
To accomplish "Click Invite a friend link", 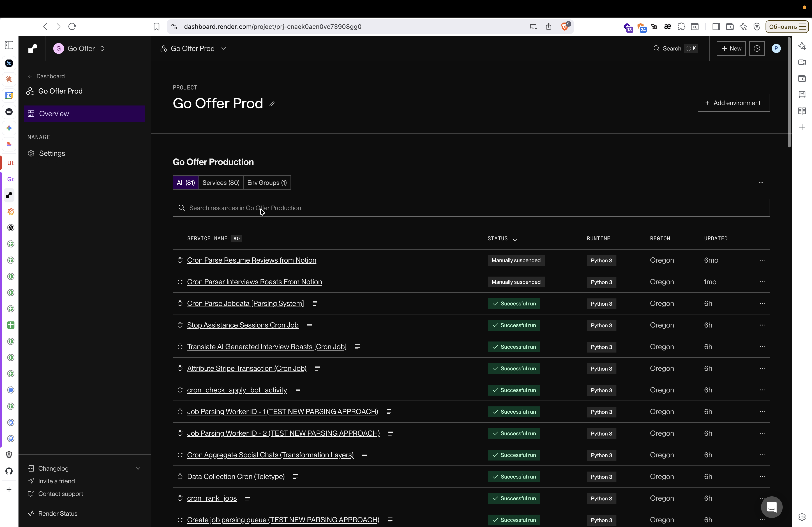I will [57, 481].
